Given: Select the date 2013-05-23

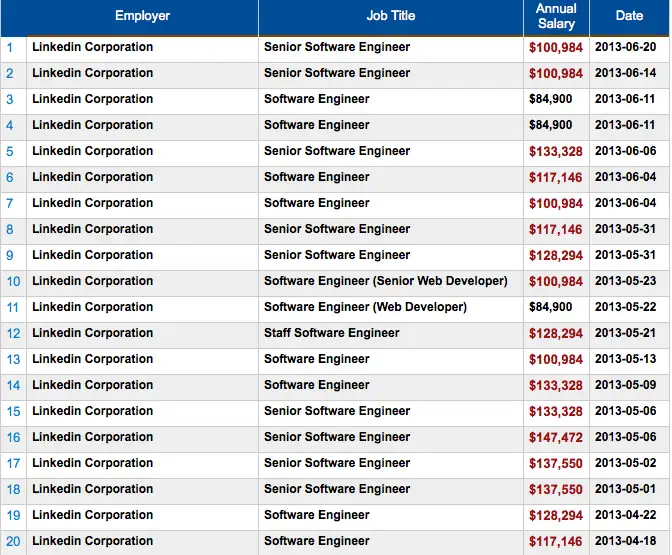Looking at the screenshot, I should point(625,281).
